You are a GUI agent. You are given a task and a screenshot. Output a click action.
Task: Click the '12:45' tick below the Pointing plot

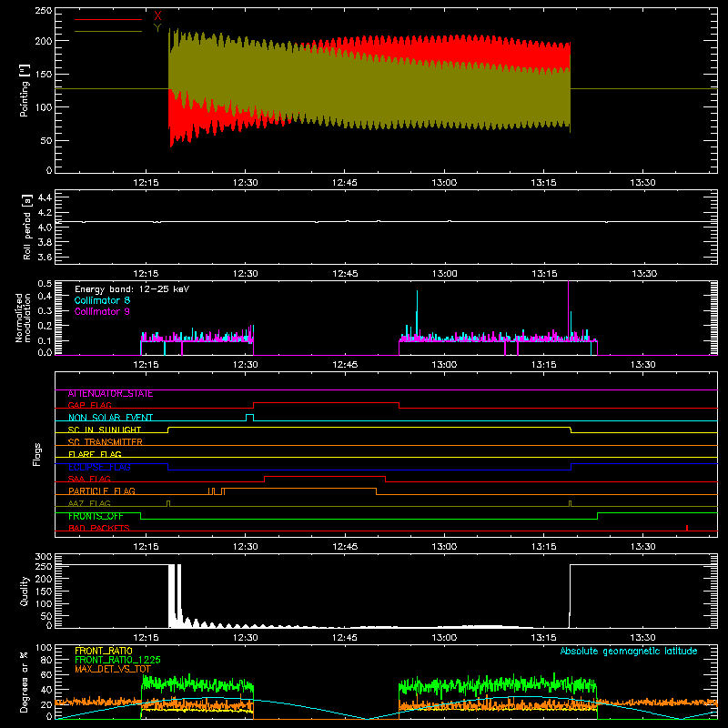(345, 183)
